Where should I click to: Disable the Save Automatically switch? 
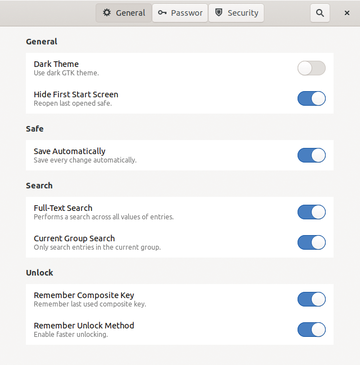(311, 155)
